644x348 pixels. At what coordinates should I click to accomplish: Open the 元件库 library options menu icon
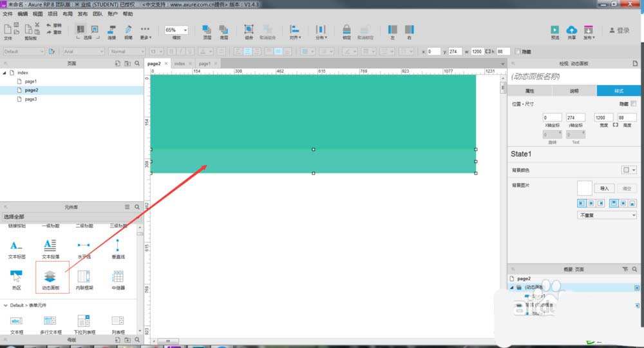coord(127,207)
